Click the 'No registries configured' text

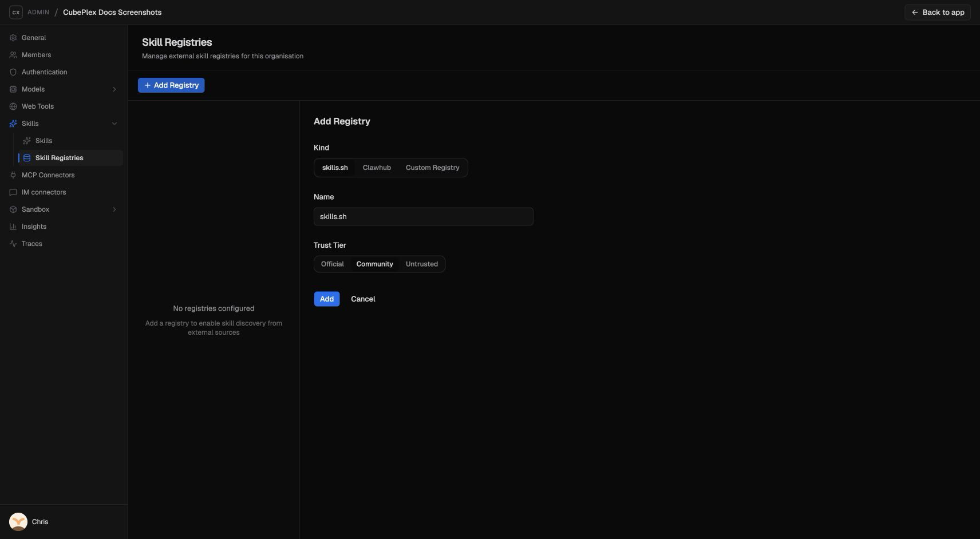point(214,308)
